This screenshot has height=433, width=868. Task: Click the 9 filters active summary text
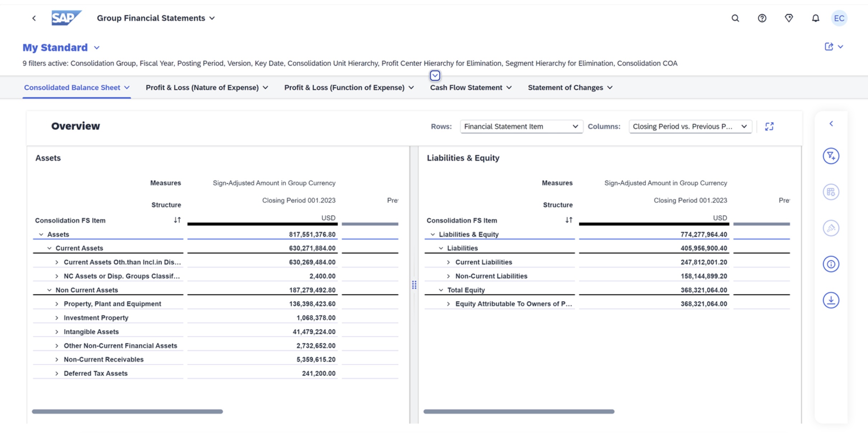[350, 64]
